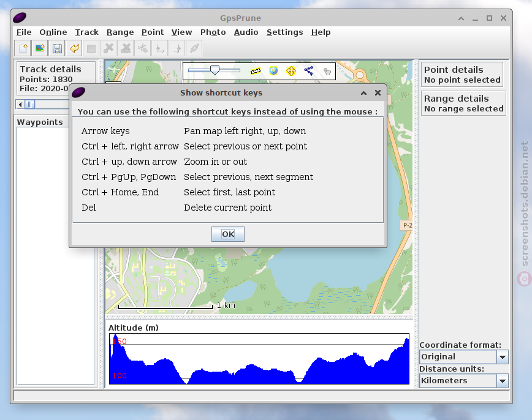Open the View menu
The height and width of the screenshot is (420, 532).
point(182,32)
